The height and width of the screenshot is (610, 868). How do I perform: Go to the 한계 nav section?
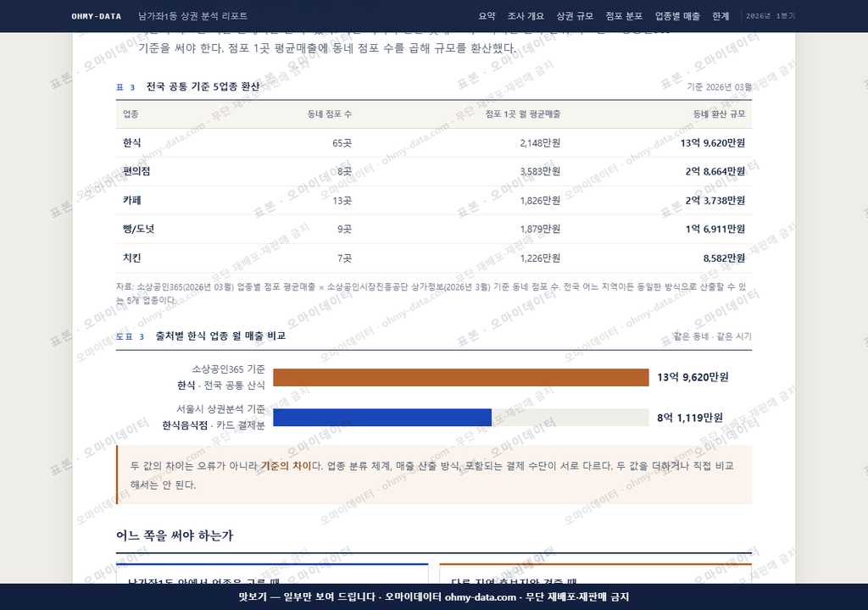coord(721,16)
